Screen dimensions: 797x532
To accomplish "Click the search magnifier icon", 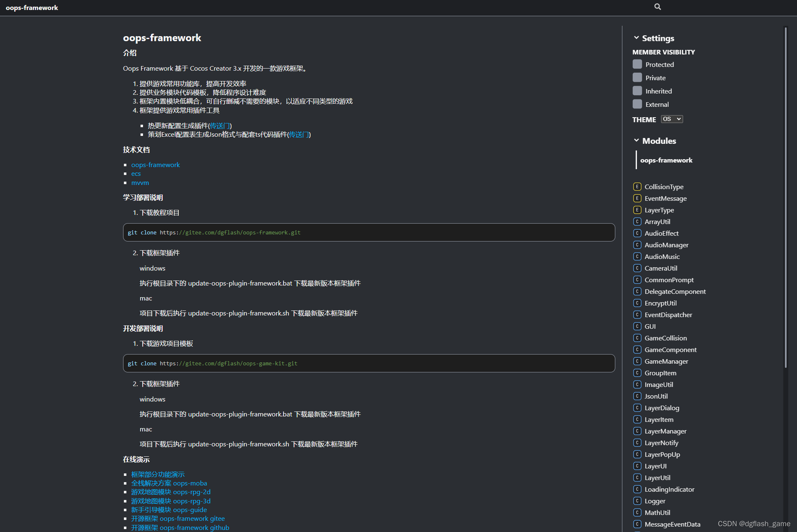I will pyautogui.click(x=657, y=7).
